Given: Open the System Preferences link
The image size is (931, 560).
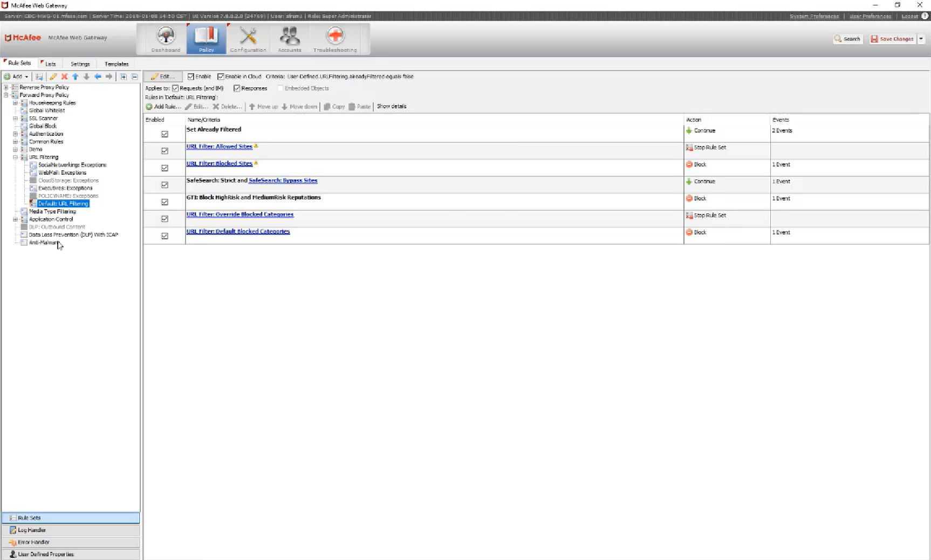Looking at the screenshot, I should tap(814, 16).
